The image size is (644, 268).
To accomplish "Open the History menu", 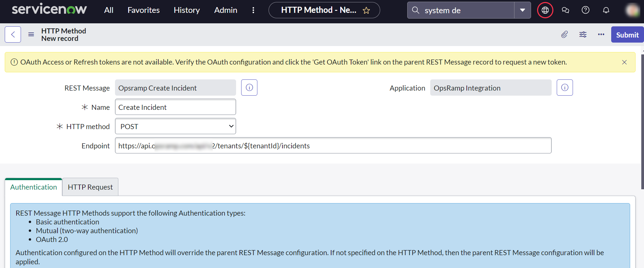I will [187, 10].
